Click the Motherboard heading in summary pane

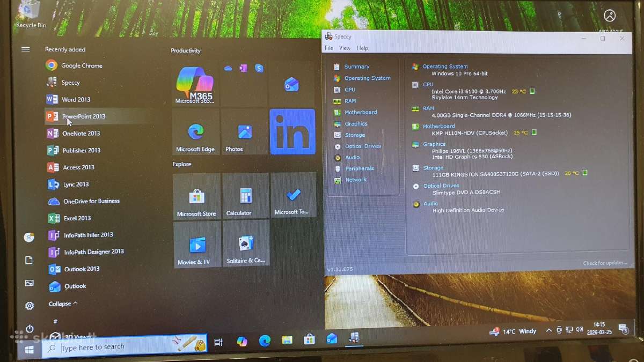pos(438,127)
